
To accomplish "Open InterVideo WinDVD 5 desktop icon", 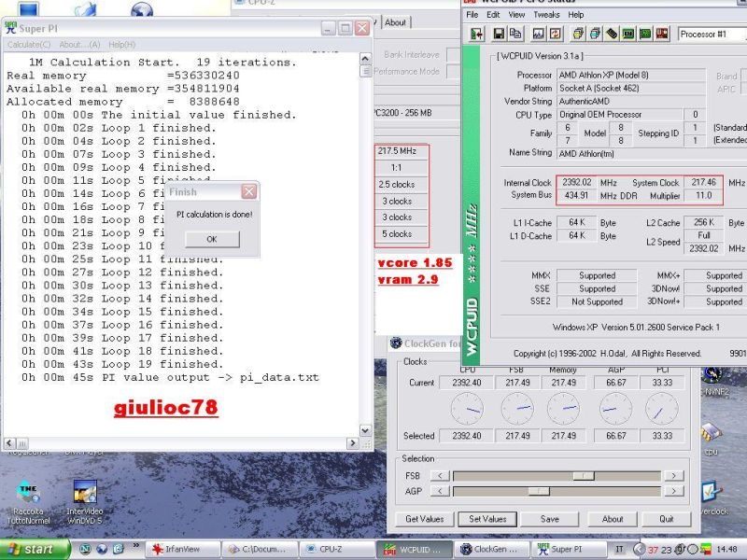I will click(85, 502).
